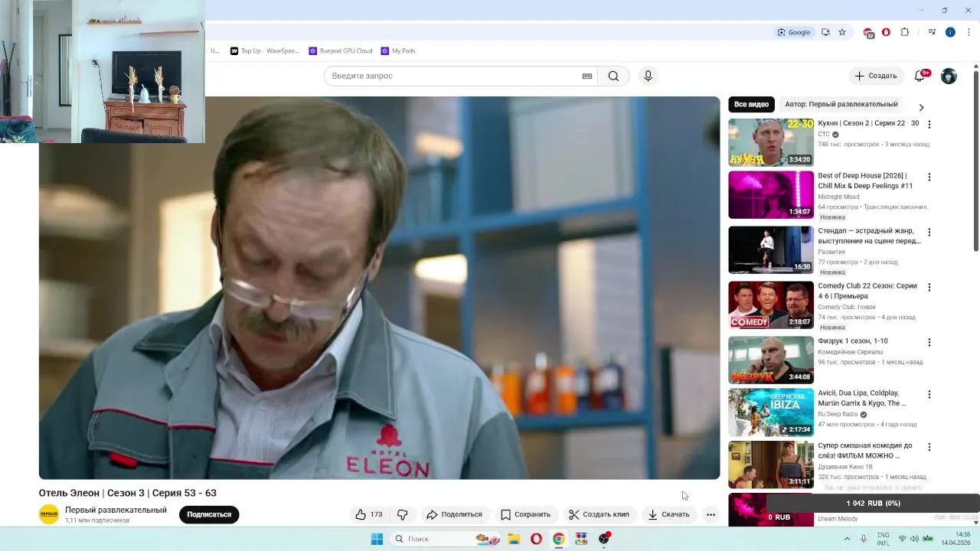The height and width of the screenshot is (551, 980).
Task: Show hidden system tray icons
Action: click(x=847, y=539)
